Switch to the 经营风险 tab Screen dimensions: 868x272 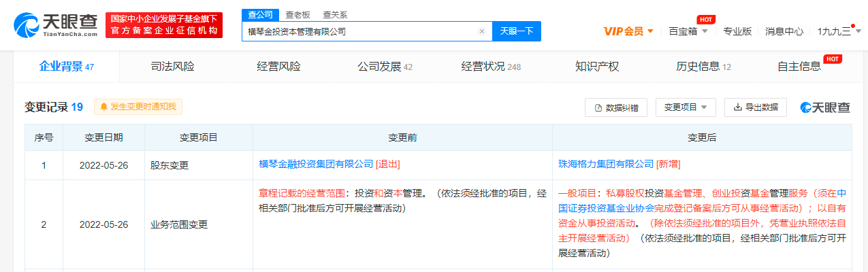(x=278, y=67)
